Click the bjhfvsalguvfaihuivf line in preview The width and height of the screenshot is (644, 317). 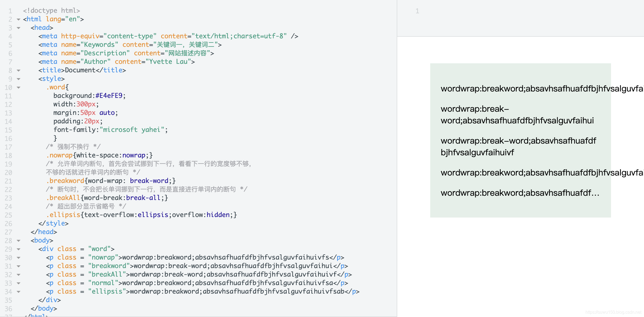(477, 152)
